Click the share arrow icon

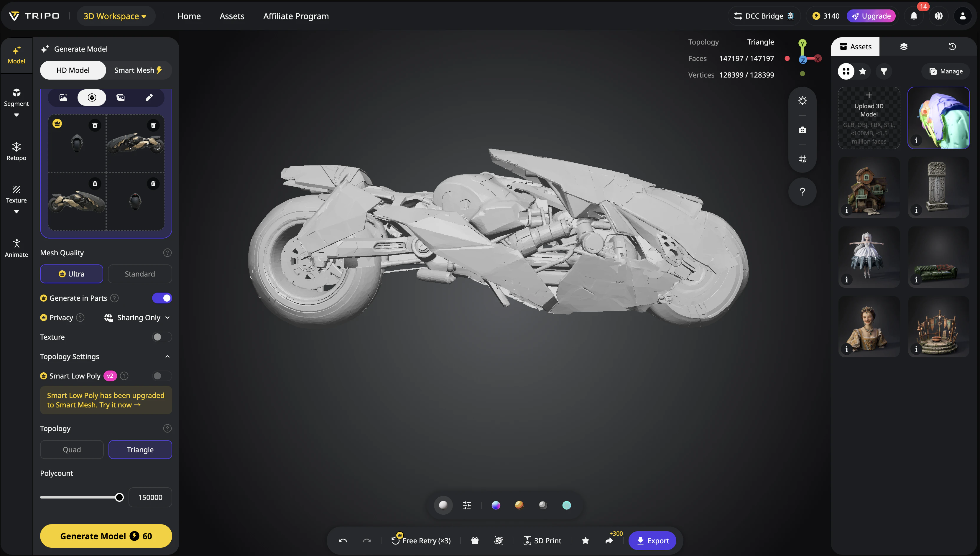coord(609,541)
